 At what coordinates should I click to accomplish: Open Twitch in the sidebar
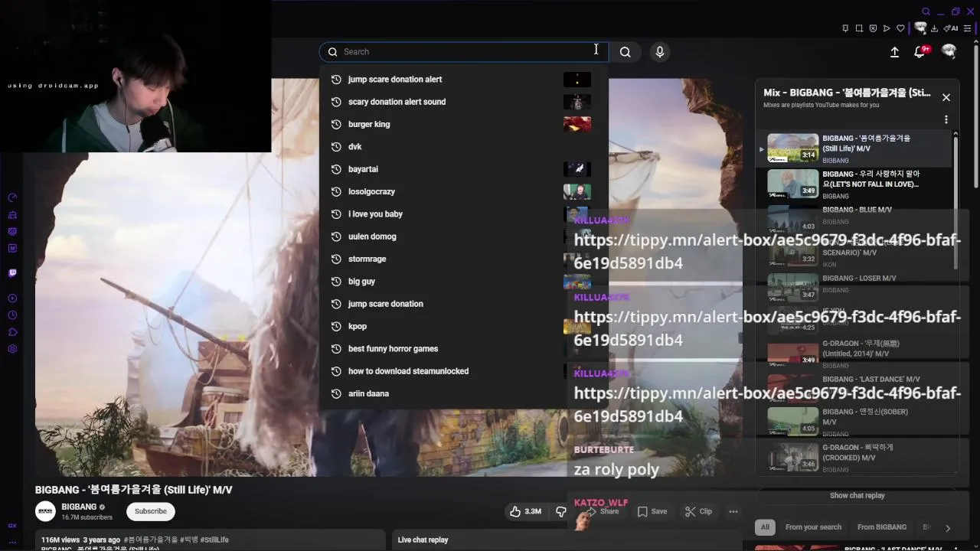12,273
